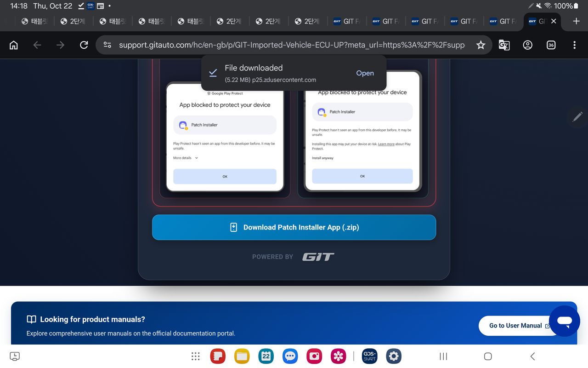Add a new browser tab
The width and height of the screenshot is (588, 368).
[x=576, y=21]
